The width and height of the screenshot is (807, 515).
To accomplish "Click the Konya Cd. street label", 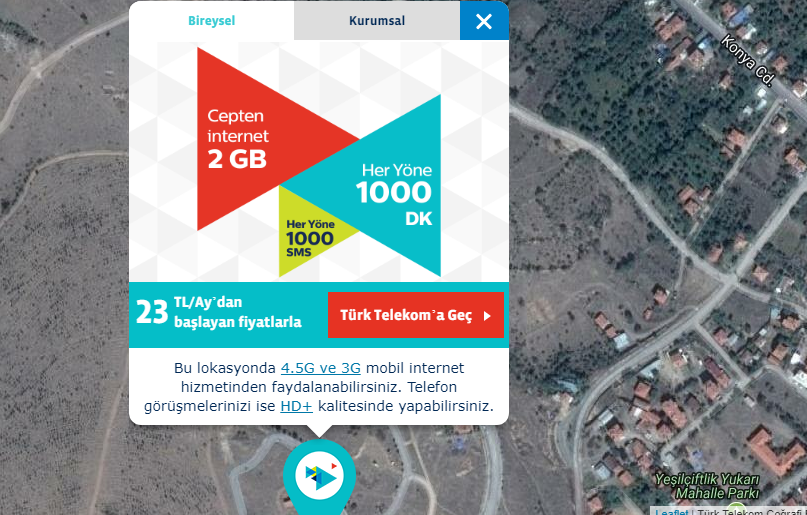I will pos(748,60).
